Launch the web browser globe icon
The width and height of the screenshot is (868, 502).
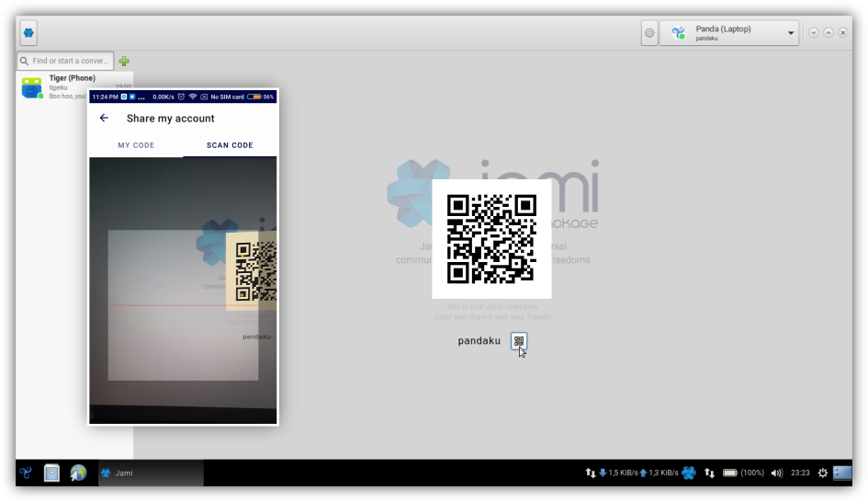coord(79,473)
